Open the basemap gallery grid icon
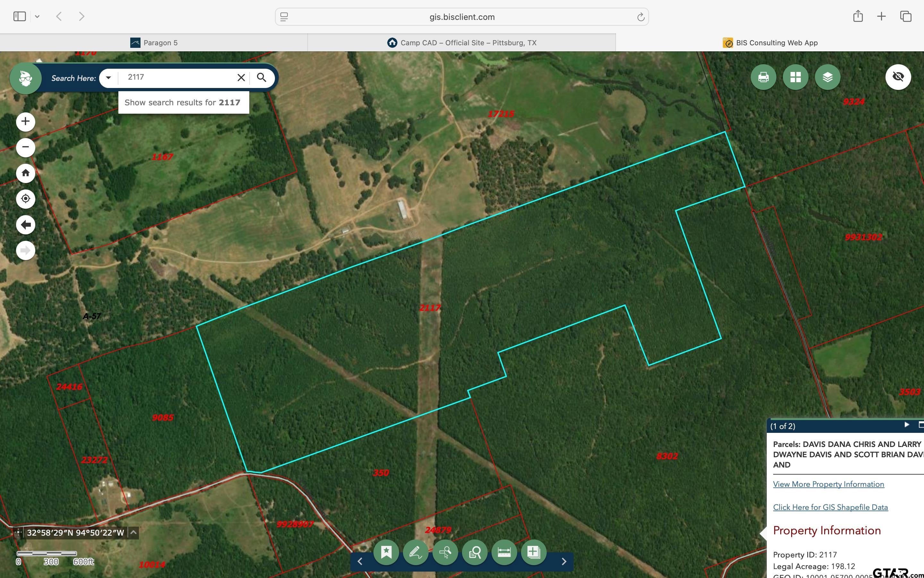Screen dimensions: 924x578 [x=795, y=77]
